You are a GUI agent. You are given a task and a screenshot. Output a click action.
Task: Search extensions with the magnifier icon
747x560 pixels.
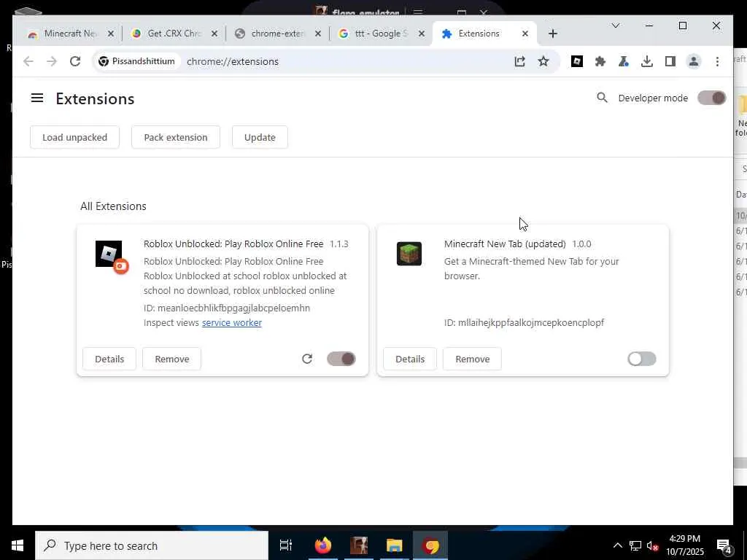[x=602, y=98]
